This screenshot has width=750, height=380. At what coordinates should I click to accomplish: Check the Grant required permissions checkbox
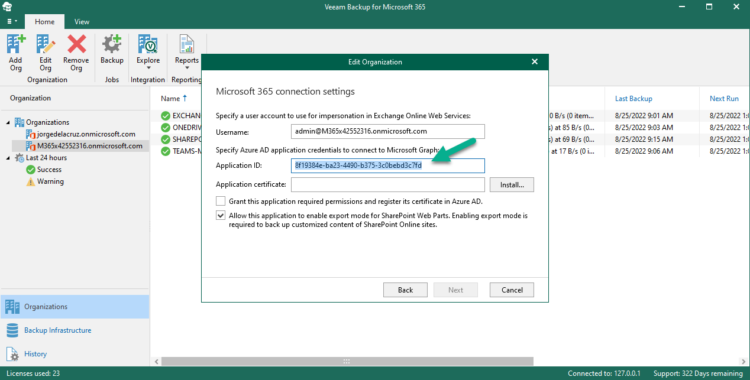(x=221, y=201)
